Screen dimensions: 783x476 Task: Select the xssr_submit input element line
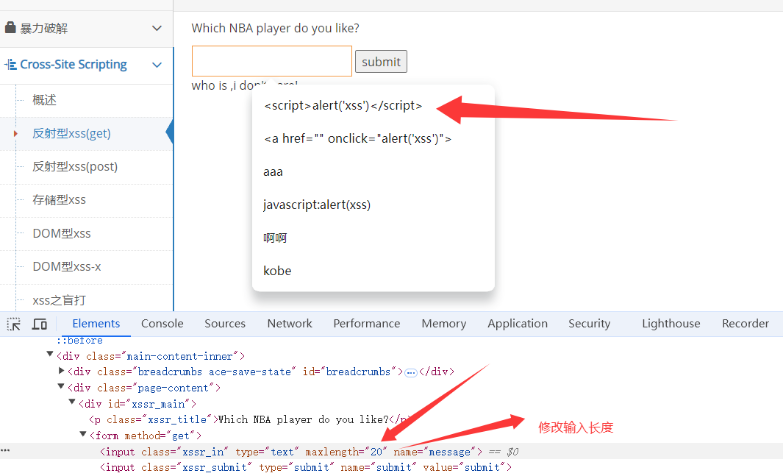click(x=306, y=468)
